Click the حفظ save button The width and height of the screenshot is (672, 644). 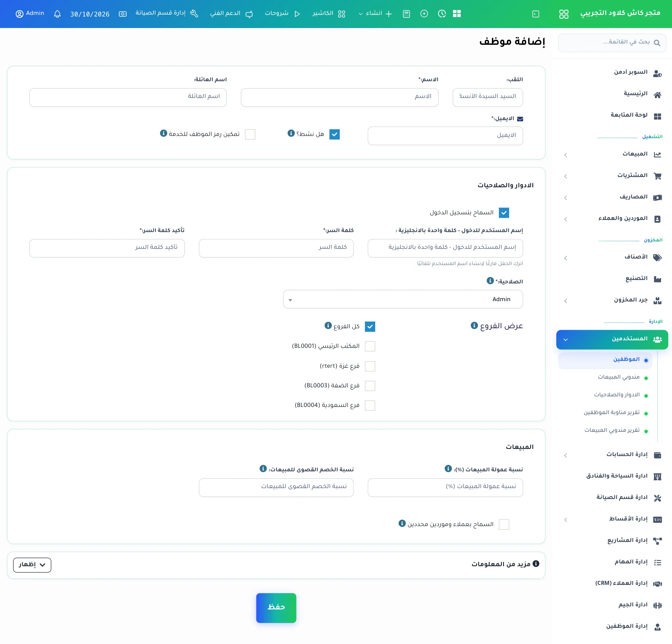(x=276, y=608)
